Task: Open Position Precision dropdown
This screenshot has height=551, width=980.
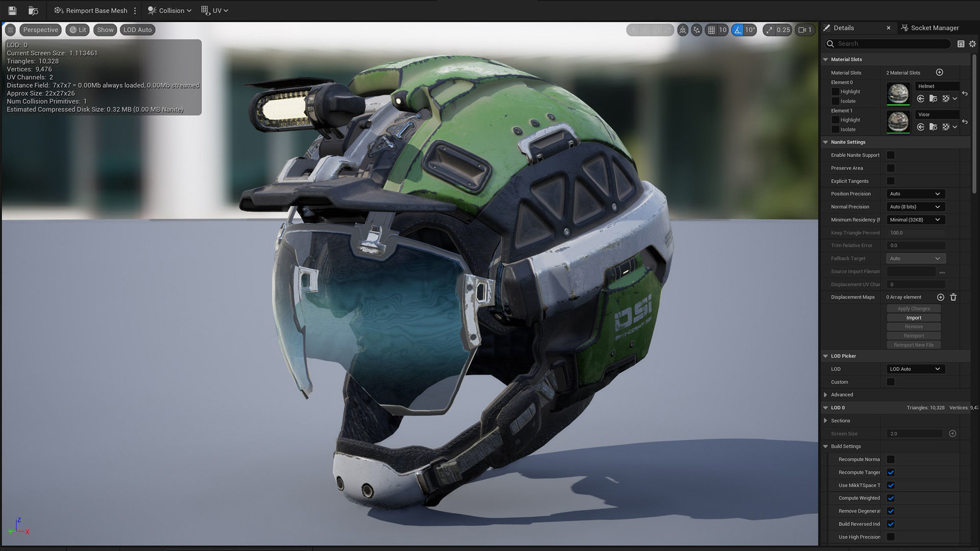Action: pyautogui.click(x=916, y=194)
